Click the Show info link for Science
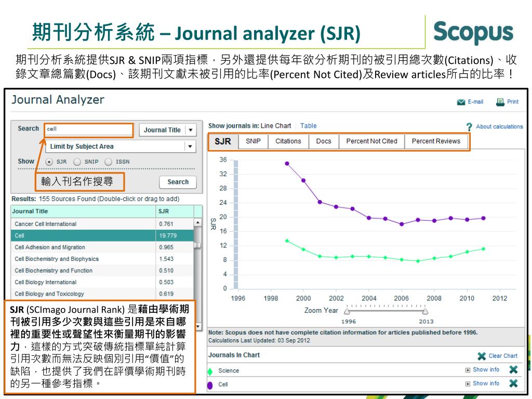This screenshot has width=532, height=399. [486, 370]
